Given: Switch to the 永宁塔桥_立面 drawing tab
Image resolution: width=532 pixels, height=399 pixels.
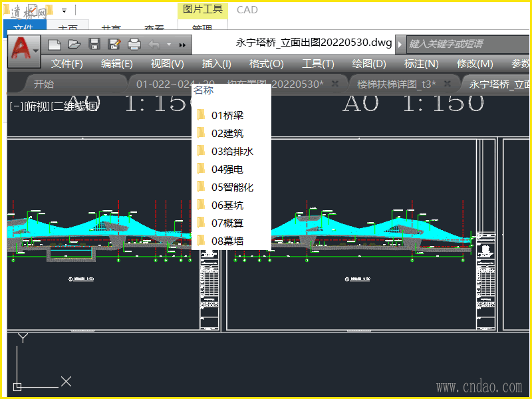Looking at the screenshot, I should (499, 84).
